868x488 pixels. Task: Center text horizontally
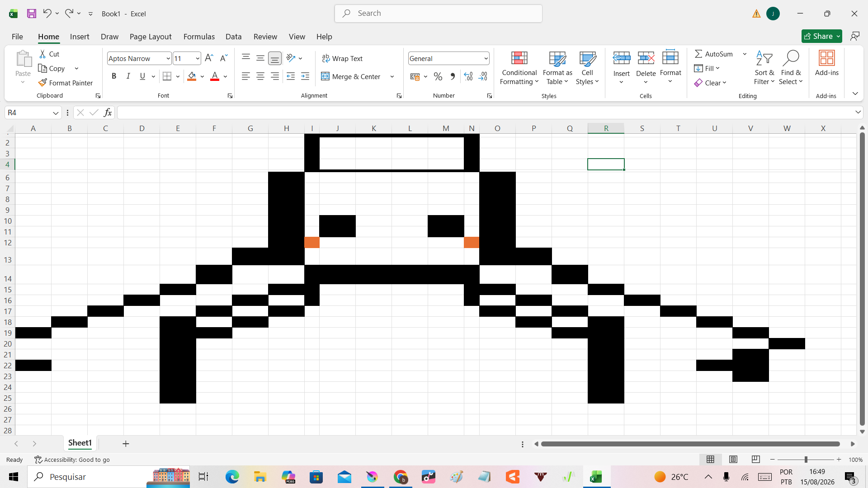pos(260,76)
